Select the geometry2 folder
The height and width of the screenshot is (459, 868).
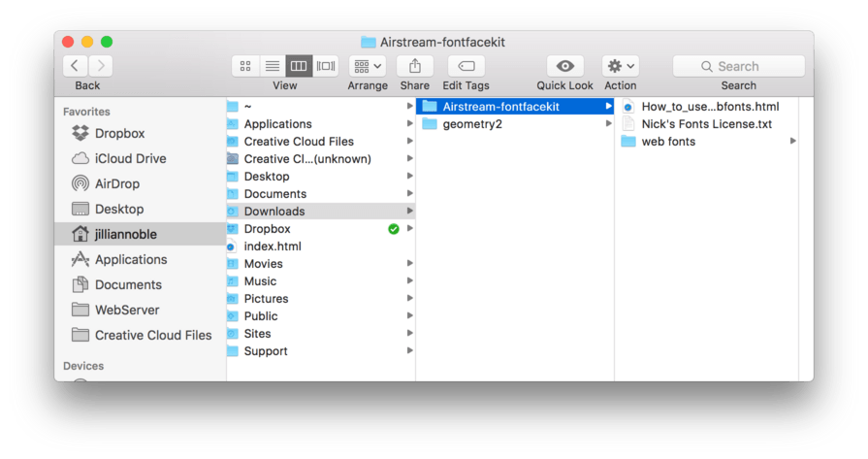(x=515, y=124)
